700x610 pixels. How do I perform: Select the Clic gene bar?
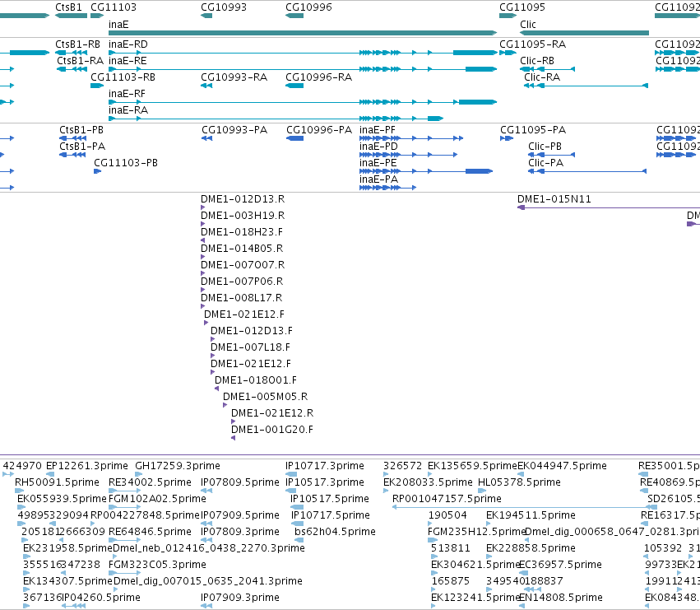coord(584,33)
